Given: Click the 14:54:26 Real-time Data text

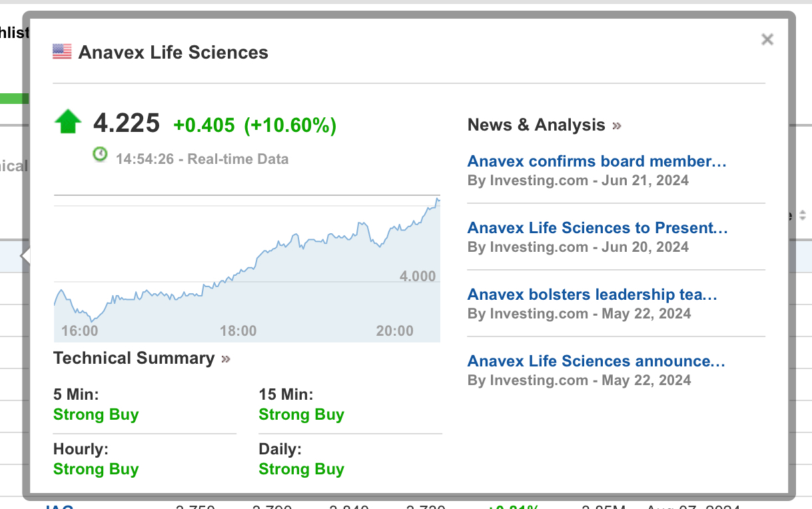Looking at the screenshot, I should click(202, 159).
